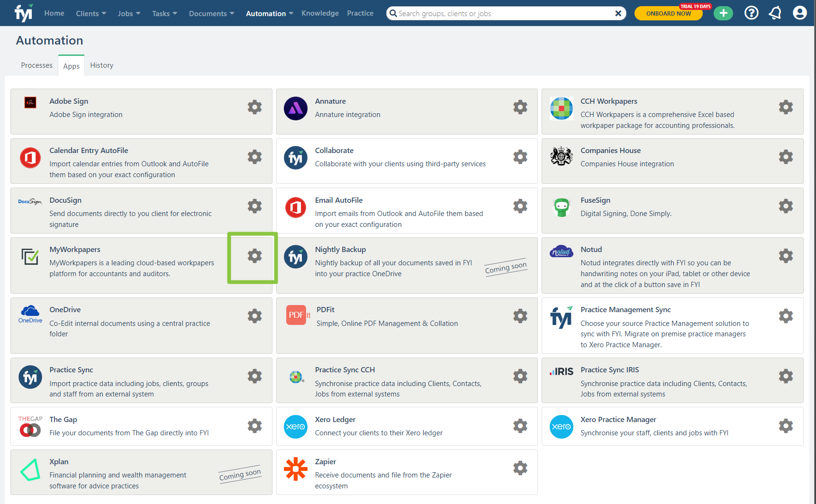Viewport: 816px width, 504px height.
Task: Go to Home in top navigation
Action: (x=54, y=13)
